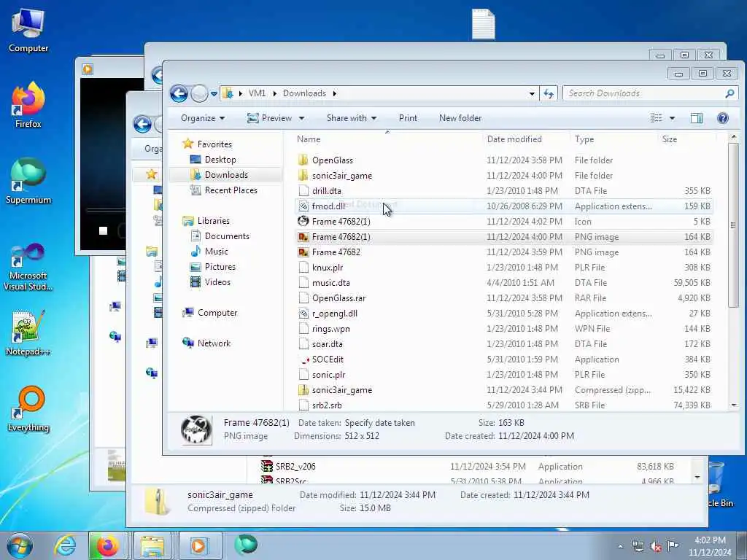Click the muted volume tray icon
Image resolution: width=747 pixels, height=560 pixels.
(656, 547)
